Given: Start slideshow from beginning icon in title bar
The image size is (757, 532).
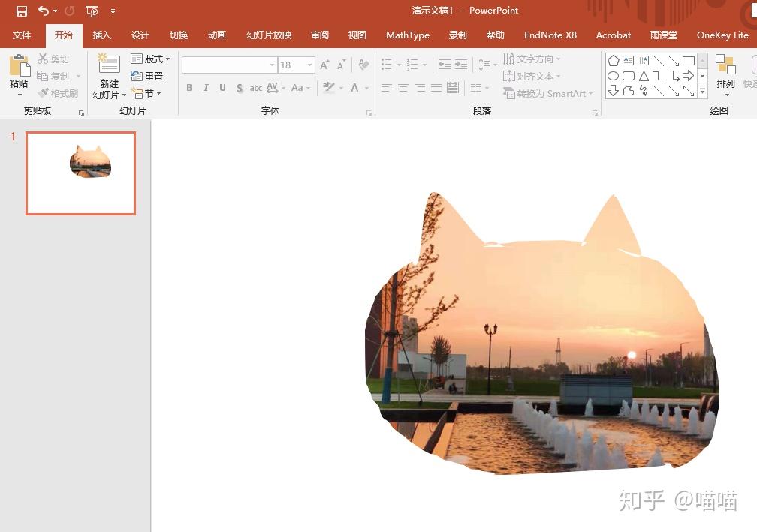Looking at the screenshot, I should coord(92,11).
